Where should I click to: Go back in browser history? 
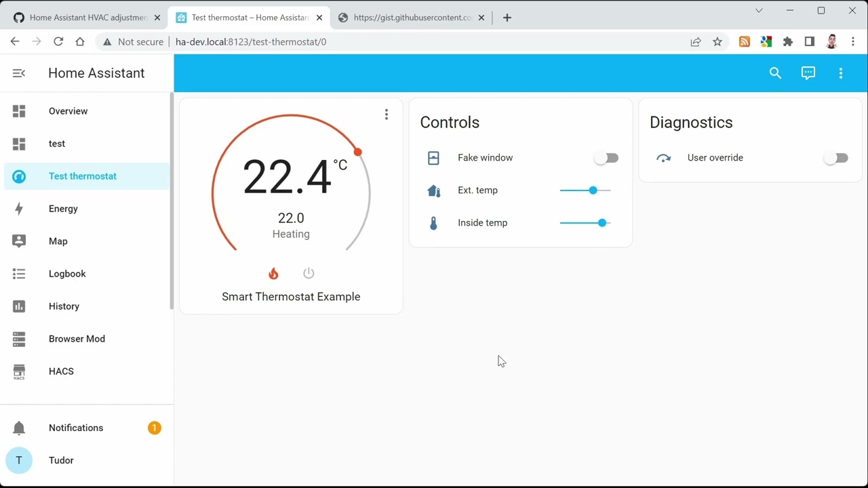[x=15, y=42]
